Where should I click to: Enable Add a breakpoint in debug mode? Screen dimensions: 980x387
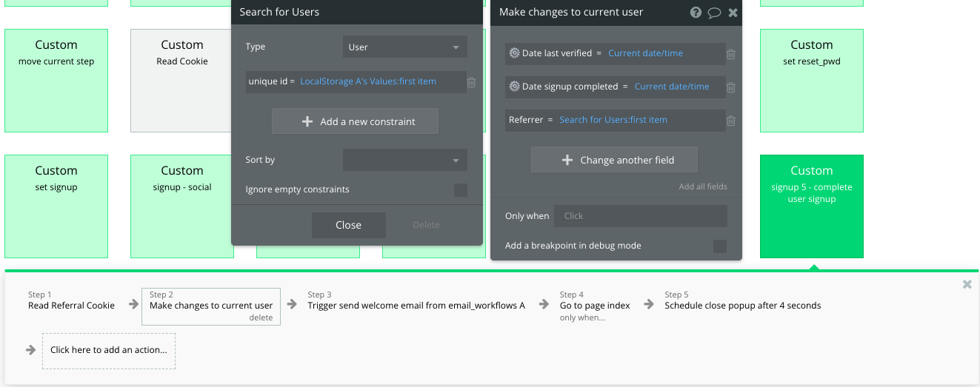point(719,246)
